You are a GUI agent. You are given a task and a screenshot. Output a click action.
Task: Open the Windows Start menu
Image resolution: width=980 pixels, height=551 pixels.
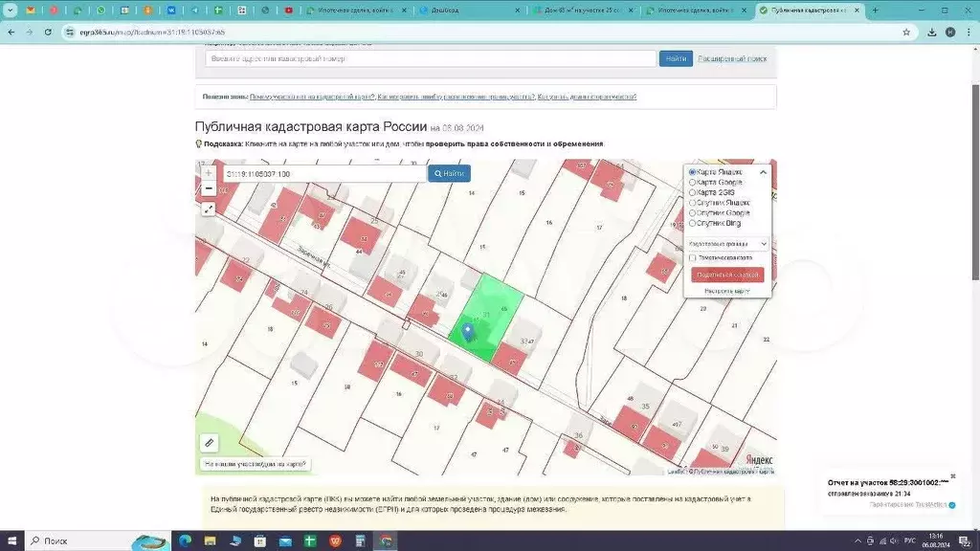tap(11, 541)
